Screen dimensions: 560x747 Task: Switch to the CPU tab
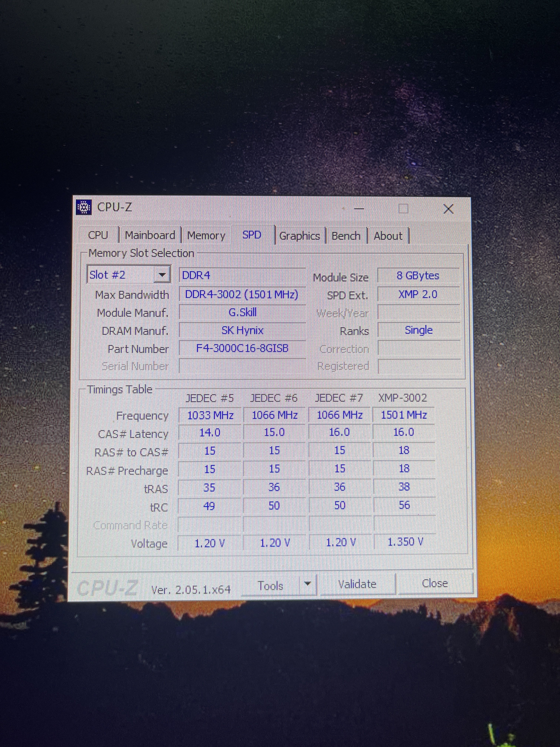pos(98,235)
